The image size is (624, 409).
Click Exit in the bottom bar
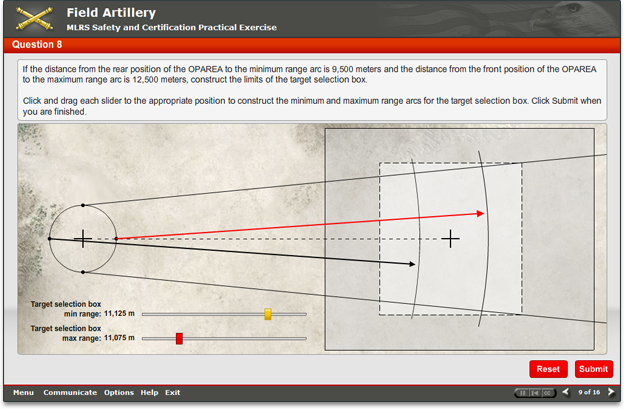[x=173, y=393]
